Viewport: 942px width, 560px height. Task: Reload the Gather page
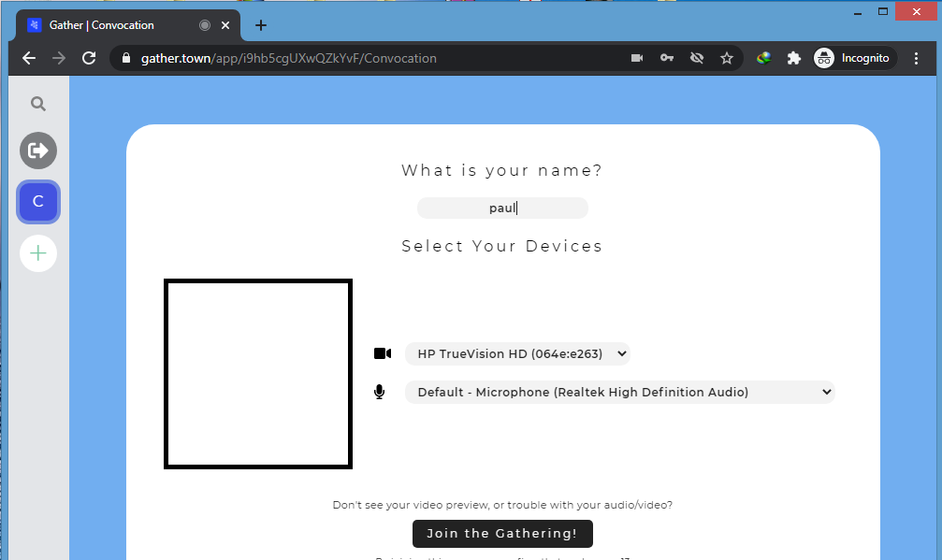pos(89,58)
